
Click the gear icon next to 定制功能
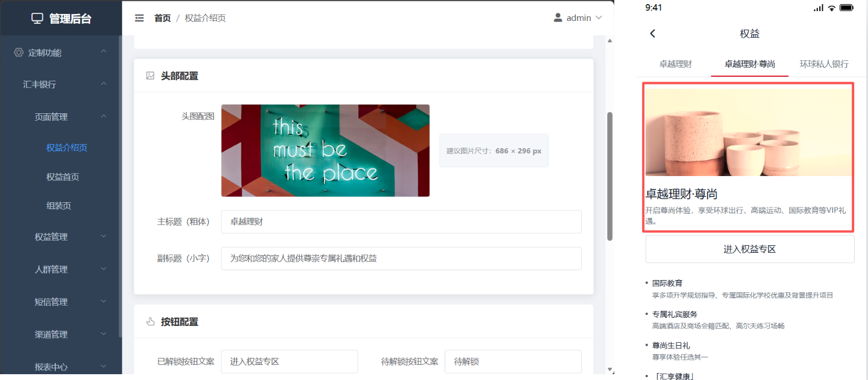[x=19, y=52]
